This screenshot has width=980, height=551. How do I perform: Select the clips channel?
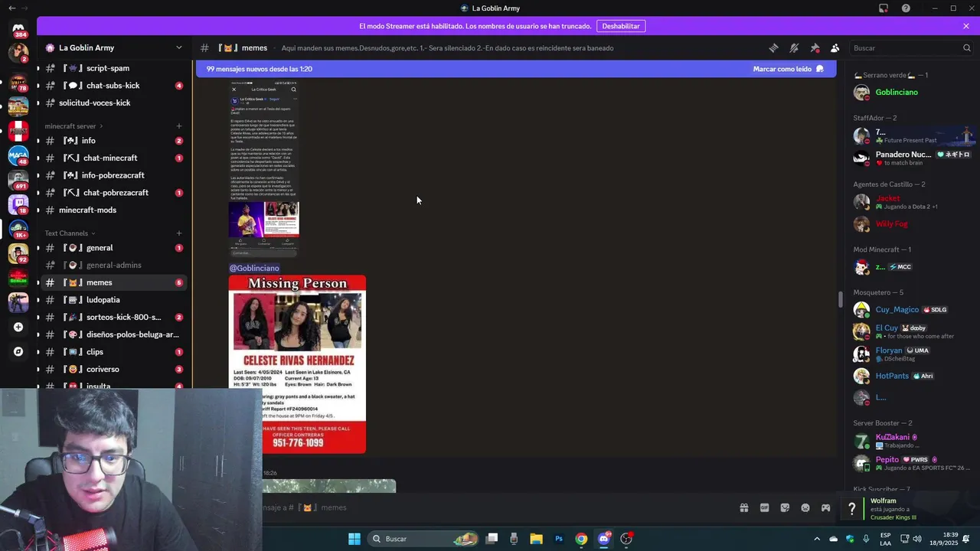[x=114, y=352]
